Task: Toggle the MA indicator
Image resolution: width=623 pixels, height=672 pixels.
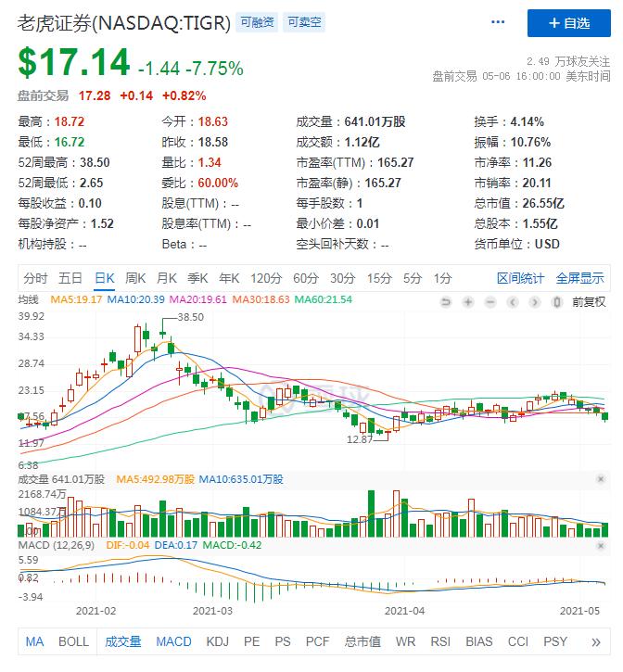Action: [x=34, y=641]
